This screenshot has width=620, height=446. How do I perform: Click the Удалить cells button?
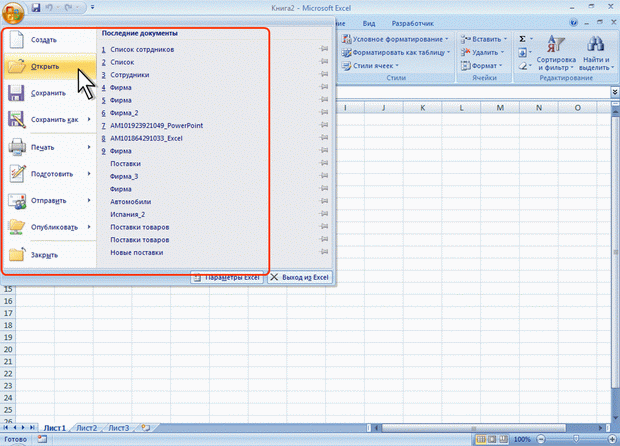coord(482,52)
